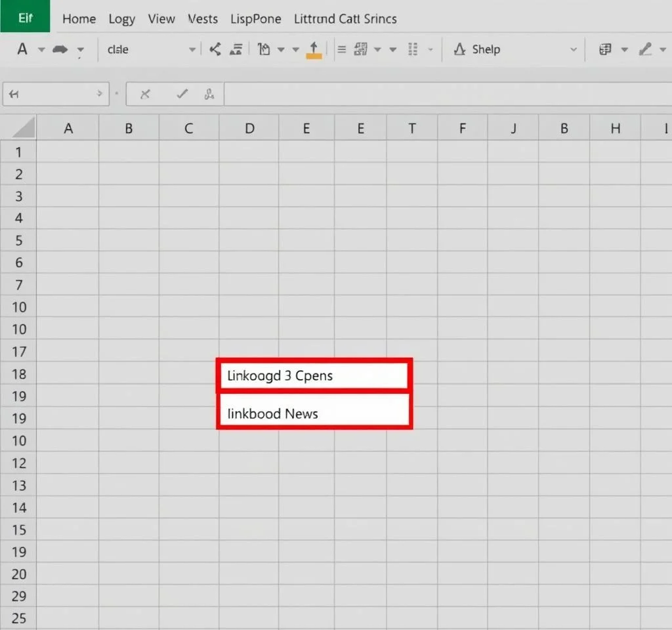Image resolution: width=672 pixels, height=630 pixels.
Task: Click the pen icon at toolbar right end
Action: [x=646, y=49]
